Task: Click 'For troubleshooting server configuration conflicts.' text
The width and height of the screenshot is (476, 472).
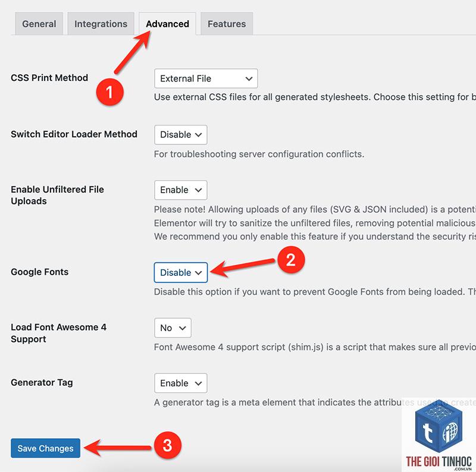Action: [x=259, y=154]
